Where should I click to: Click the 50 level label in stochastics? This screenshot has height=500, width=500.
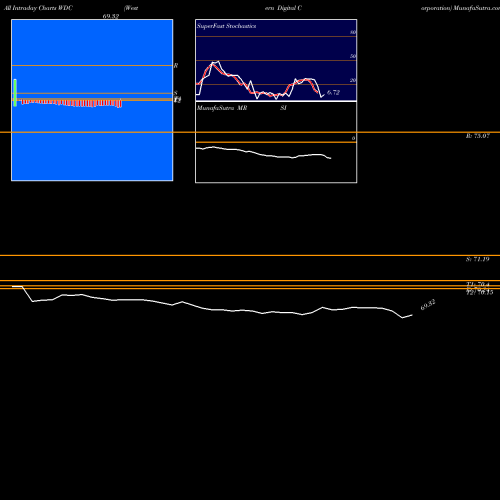point(353,56)
